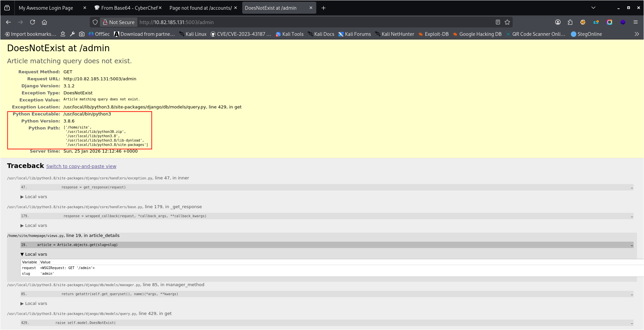Open a new browser tab
The width and height of the screenshot is (644, 330).
[323, 8]
